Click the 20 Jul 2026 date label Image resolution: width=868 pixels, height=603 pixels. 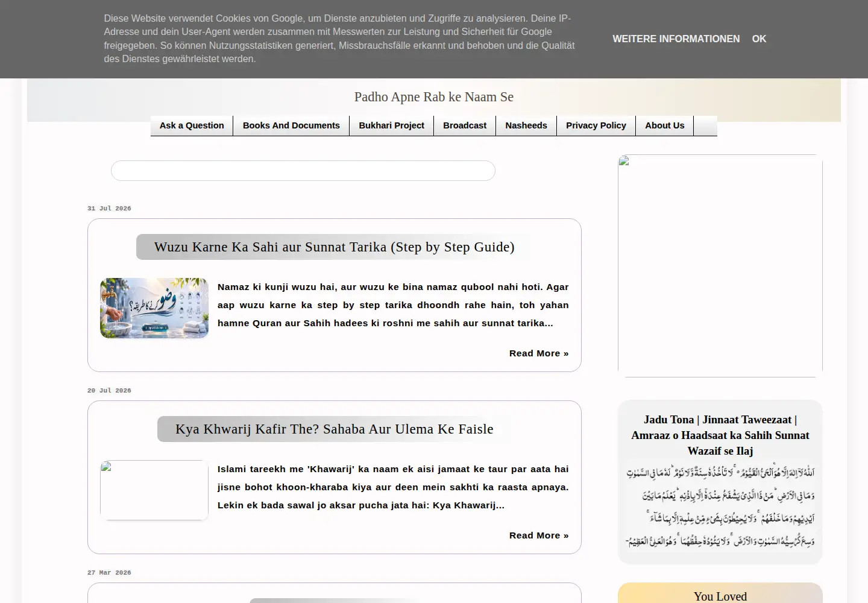pos(109,391)
